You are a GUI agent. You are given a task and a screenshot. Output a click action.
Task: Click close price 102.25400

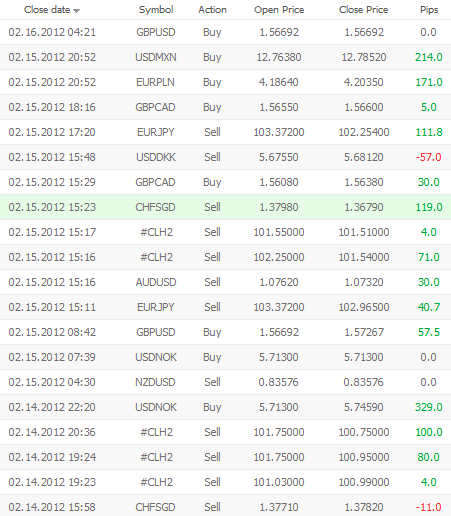364,132
